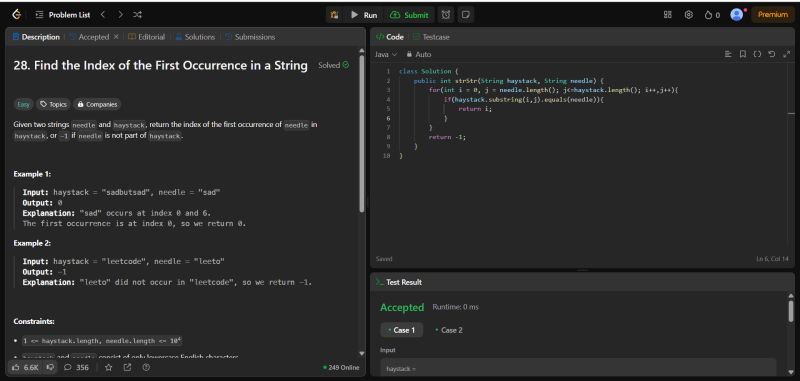Click the Solved checkmark status
The image size is (800, 381).
[334, 65]
